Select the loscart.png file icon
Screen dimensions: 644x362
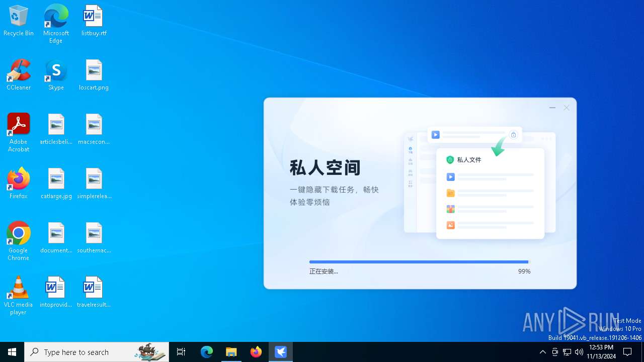(x=94, y=75)
